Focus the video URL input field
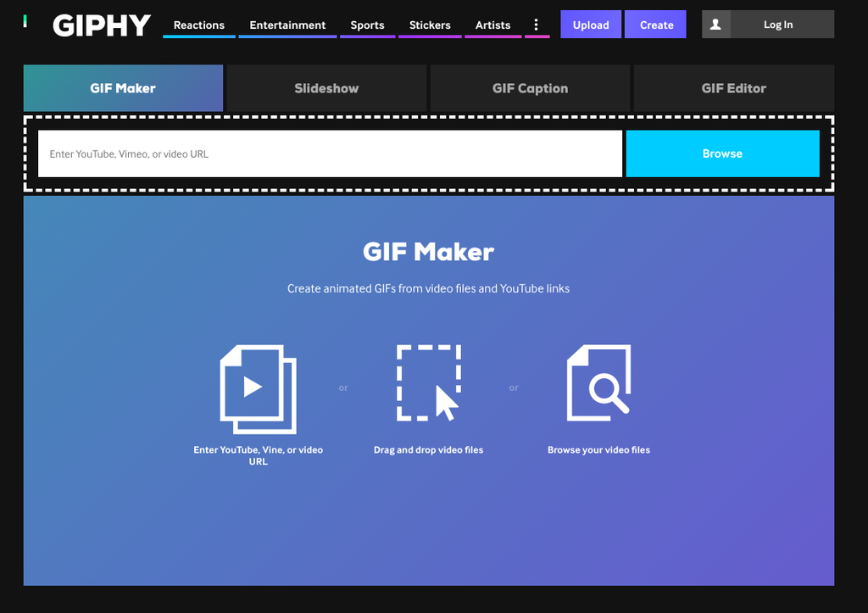The image size is (868, 613). click(x=330, y=153)
